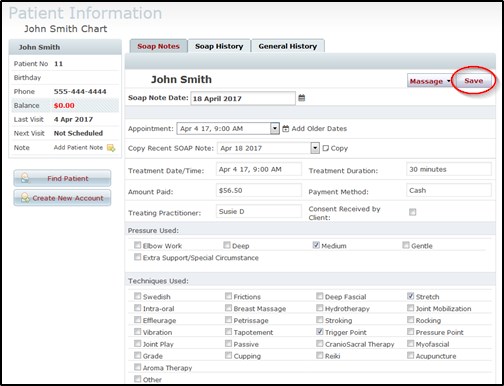Click the Add Patient Note link
This screenshot has height=386, width=504.
(x=78, y=148)
